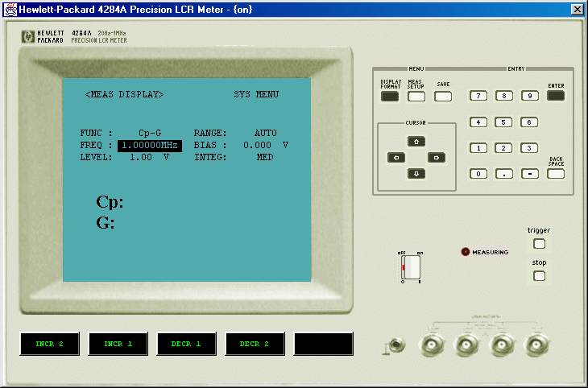
Task: Click numeric key 4
Action: (x=478, y=122)
